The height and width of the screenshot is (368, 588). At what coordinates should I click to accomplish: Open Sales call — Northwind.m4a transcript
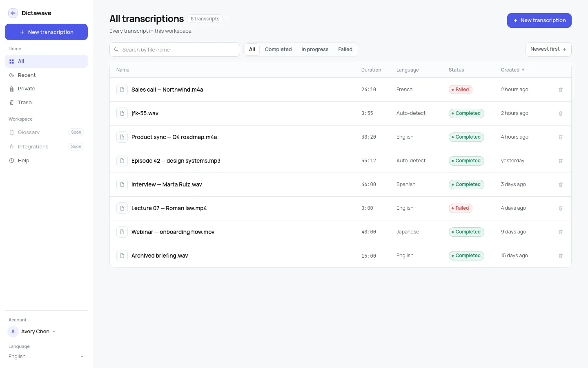tap(167, 90)
